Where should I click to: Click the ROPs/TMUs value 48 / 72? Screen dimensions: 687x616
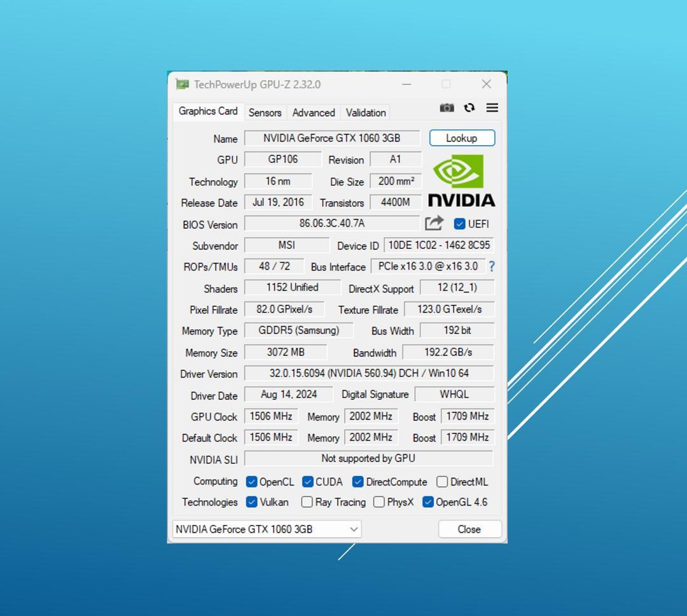pyautogui.click(x=274, y=266)
